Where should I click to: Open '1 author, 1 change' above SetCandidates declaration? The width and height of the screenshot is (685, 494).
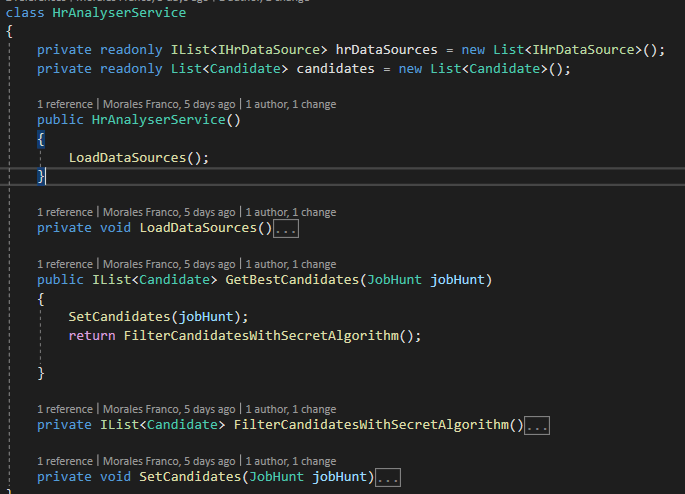(291, 461)
